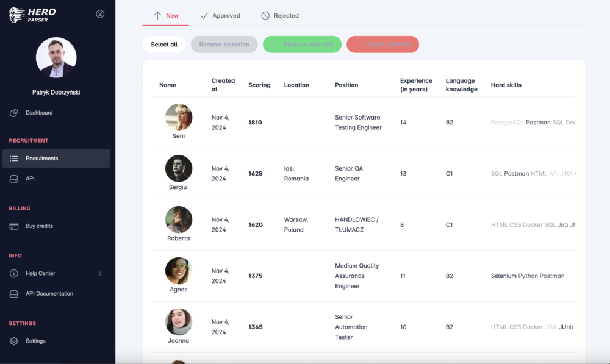Click the Help Center info icon
Screen dimensions: 610x364
coord(14,274)
